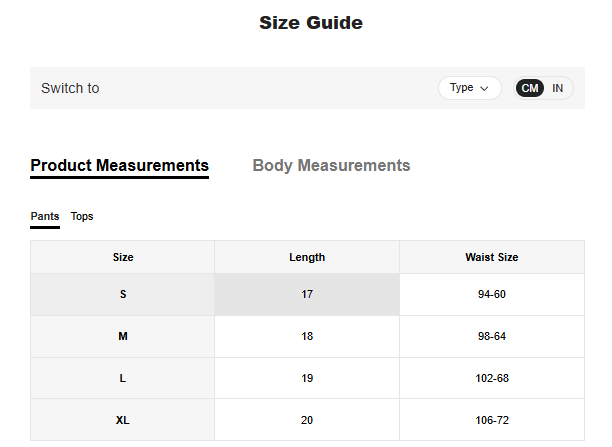Click the waist size 102-68 cell
Screen dimensions: 612x447
pyautogui.click(x=491, y=378)
